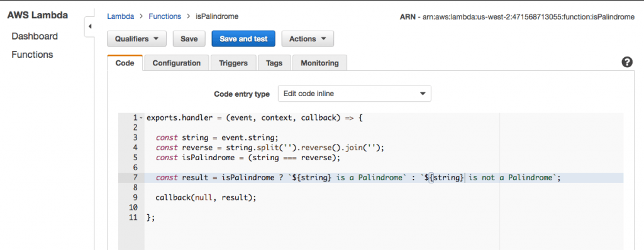Switch to the Configuration tab
The width and height of the screenshot is (644, 250).
[177, 63]
